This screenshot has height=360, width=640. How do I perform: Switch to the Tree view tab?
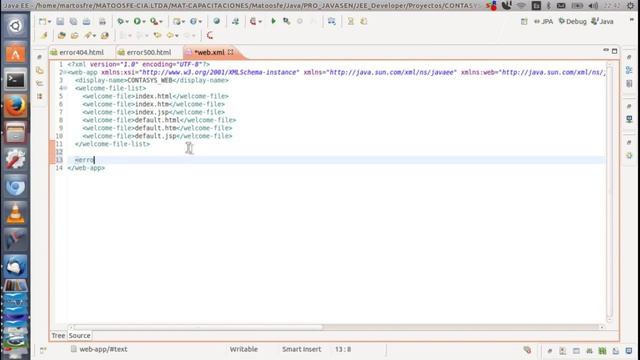click(x=58, y=336)
